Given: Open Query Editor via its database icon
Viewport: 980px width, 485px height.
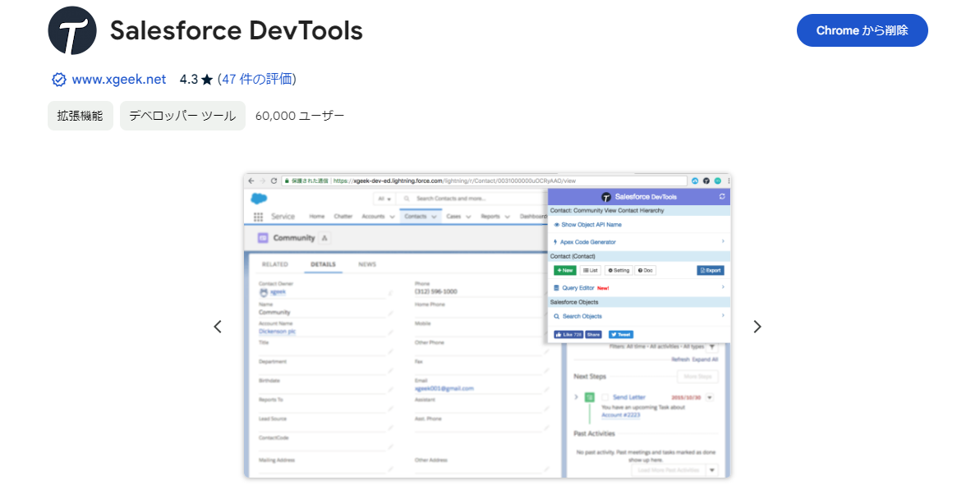Looking at the screenshot, I should click(x=556, y=287).
